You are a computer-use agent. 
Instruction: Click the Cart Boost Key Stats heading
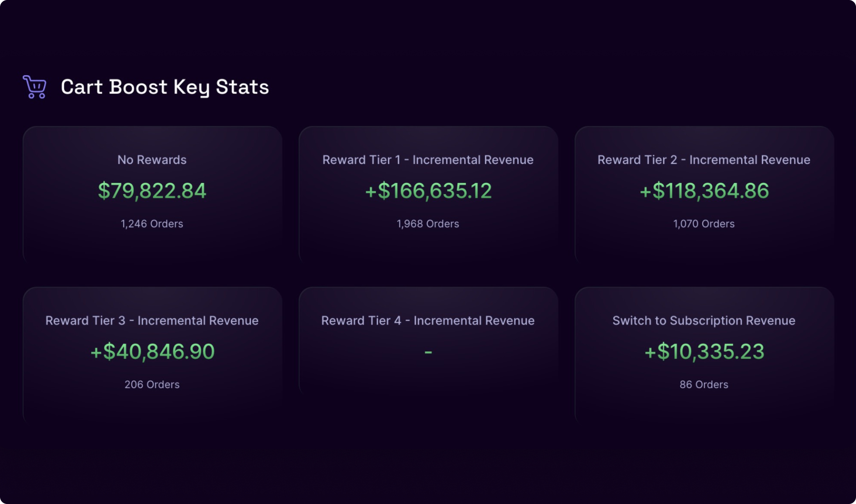coord(165,87)
